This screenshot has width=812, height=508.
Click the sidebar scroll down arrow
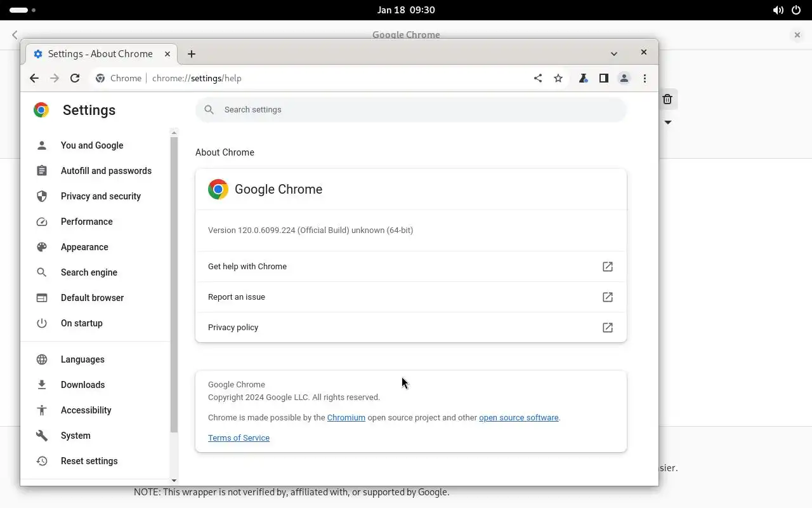(174, 481)
